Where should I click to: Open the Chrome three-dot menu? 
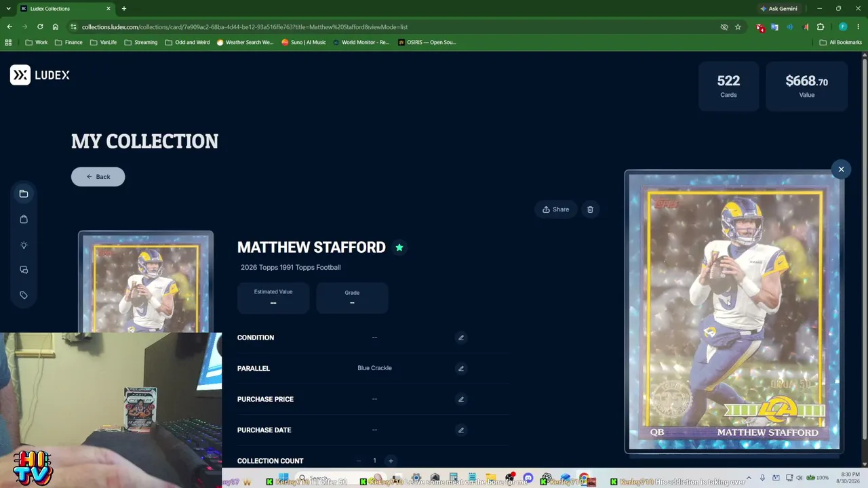[x=858, y=27]
